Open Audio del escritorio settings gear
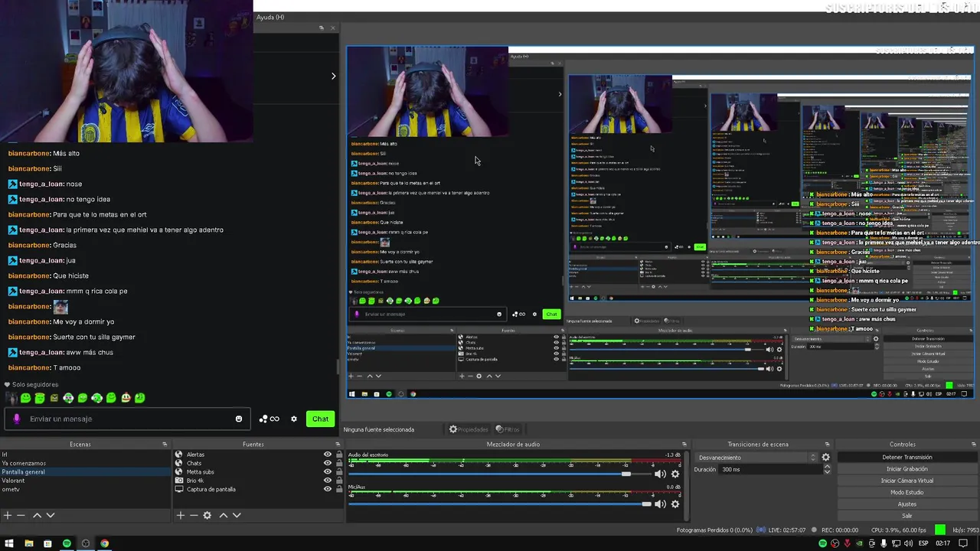The image size is (980, 551). point(675,474)
